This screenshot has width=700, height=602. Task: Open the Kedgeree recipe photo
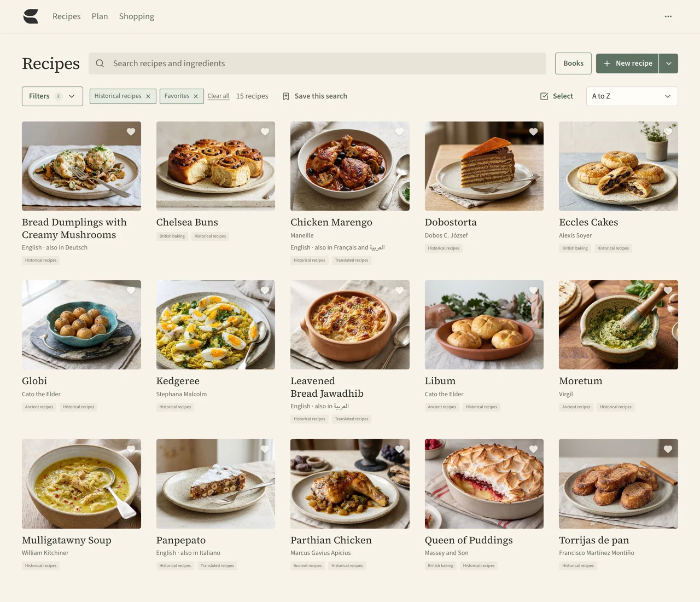215,325
